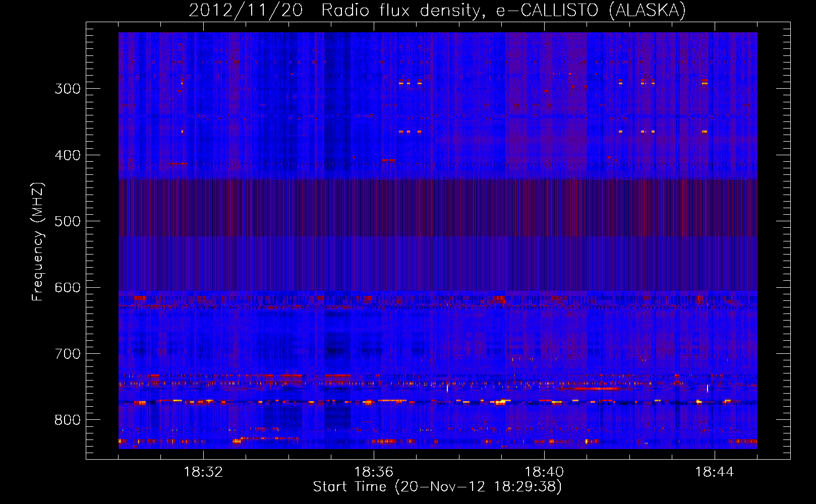816x504 pixels.
Task: Select the Start Time axis caption
Action: point(437,487)
